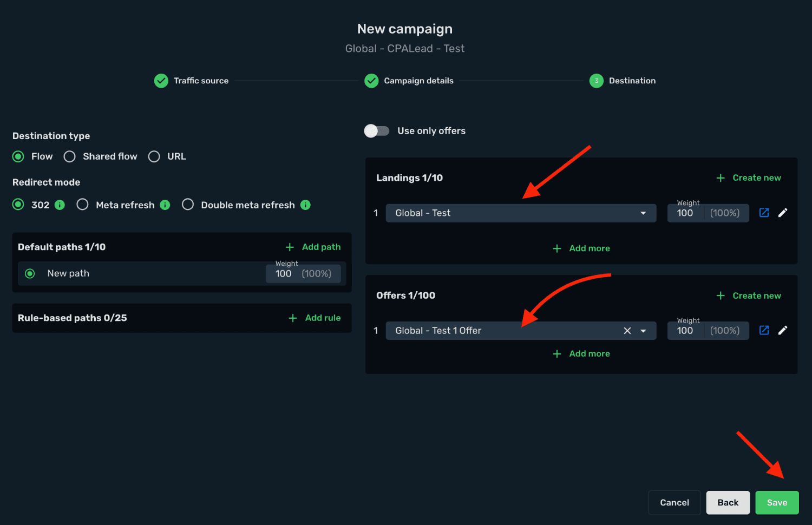Image resolution: width=812 pixels, height=525 pixels.
Task: Show info for Meta refresh mode
Action: [165, 205]
